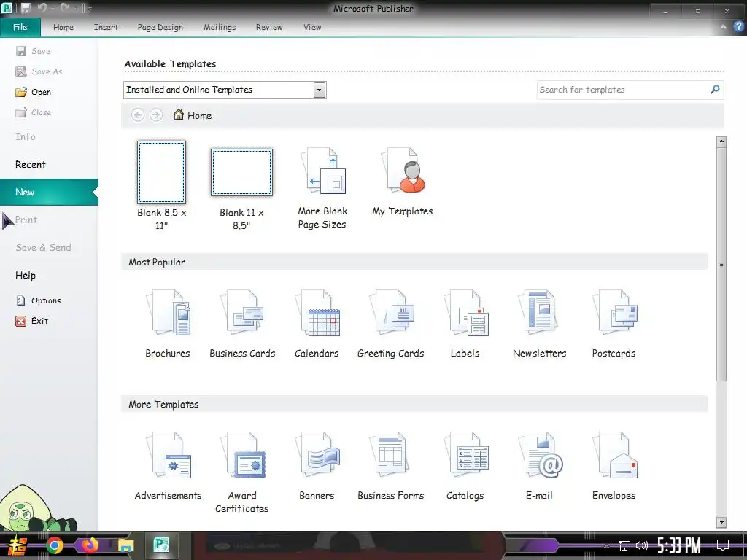Image resolution: width=747 pixels, height=560 pixels.
Task: Open the Catalogs template category
Action: (465, 467)
